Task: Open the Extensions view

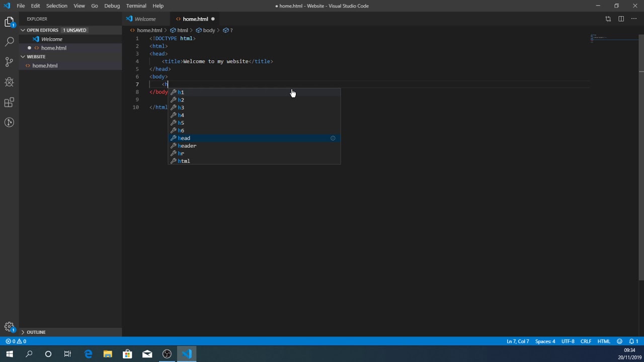Action: point(9,103)
